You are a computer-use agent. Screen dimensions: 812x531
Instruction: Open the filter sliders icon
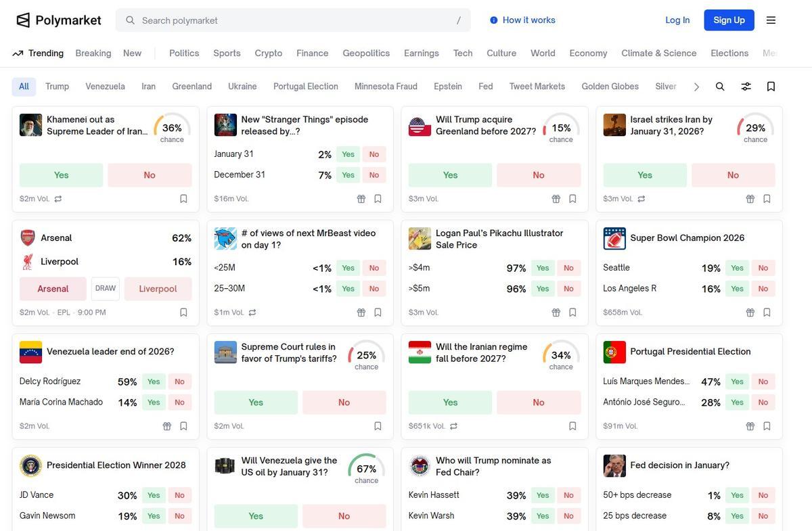tap(746, 87)
